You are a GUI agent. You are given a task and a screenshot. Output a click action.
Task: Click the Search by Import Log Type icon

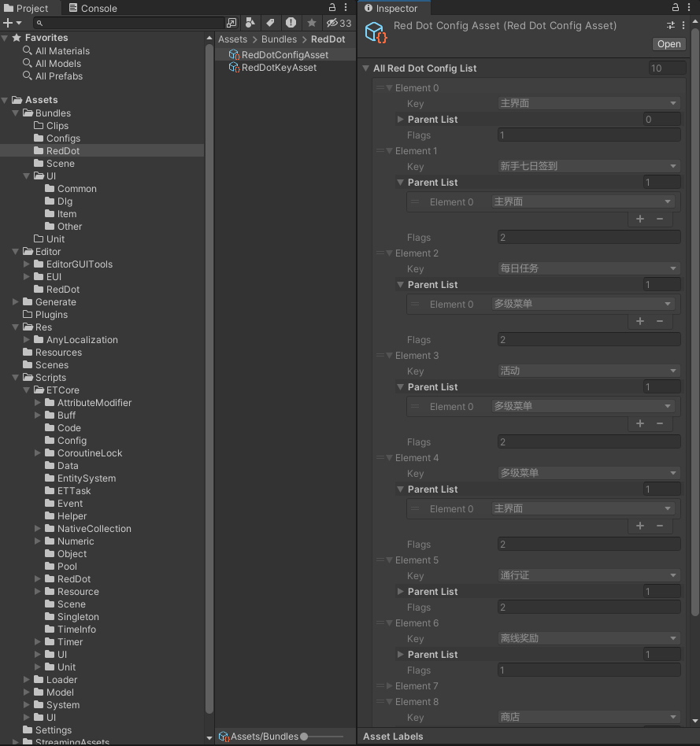click(291, 23)
